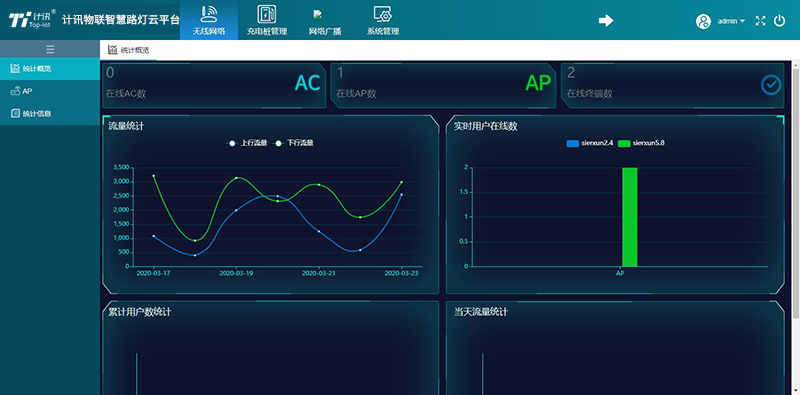
Task: Select AP in the sidebar menu
Action: pos(50,91)
